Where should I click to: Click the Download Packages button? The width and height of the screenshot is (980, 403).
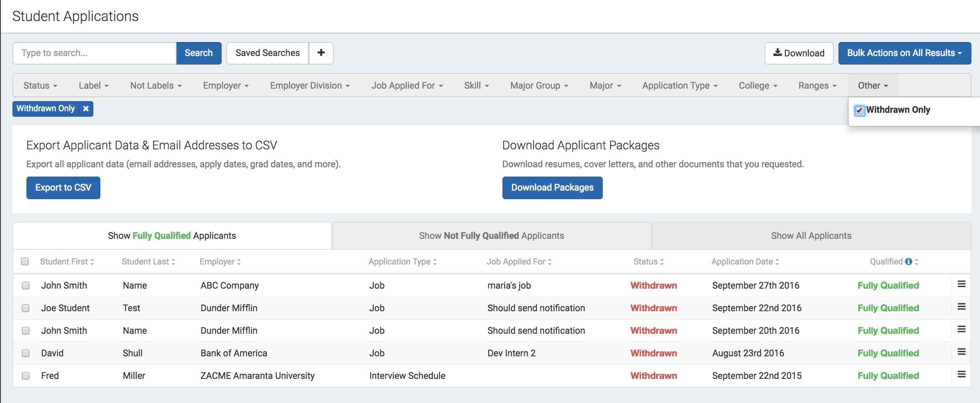552,188
